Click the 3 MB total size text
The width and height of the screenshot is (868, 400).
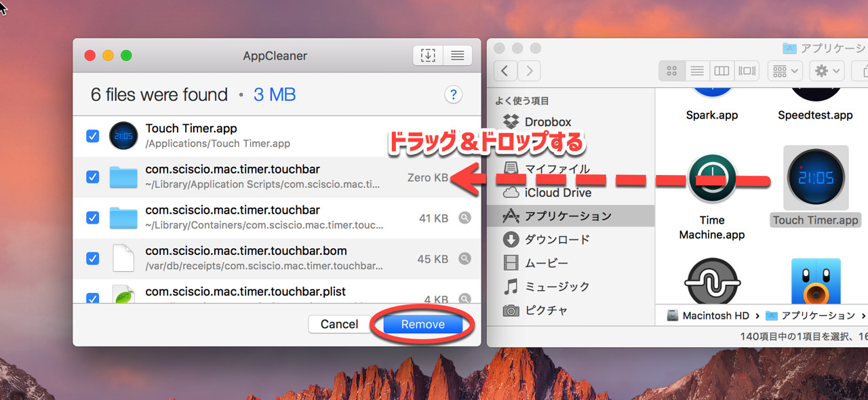(275, 94)
